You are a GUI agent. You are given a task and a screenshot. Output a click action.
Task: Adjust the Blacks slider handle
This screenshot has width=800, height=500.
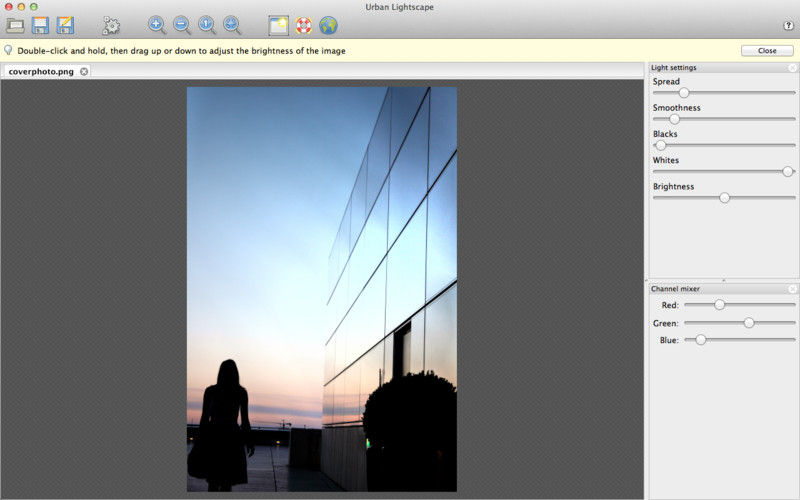click(661, 145)
